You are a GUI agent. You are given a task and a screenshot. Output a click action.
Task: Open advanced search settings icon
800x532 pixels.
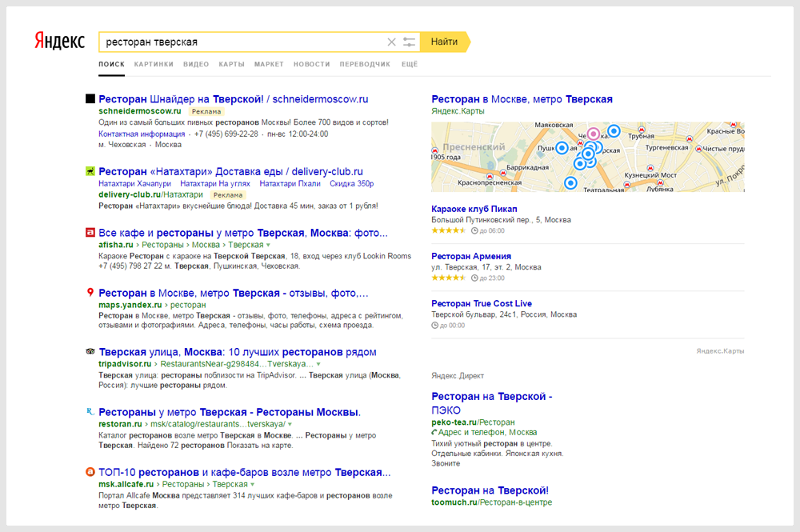[409, 42]
